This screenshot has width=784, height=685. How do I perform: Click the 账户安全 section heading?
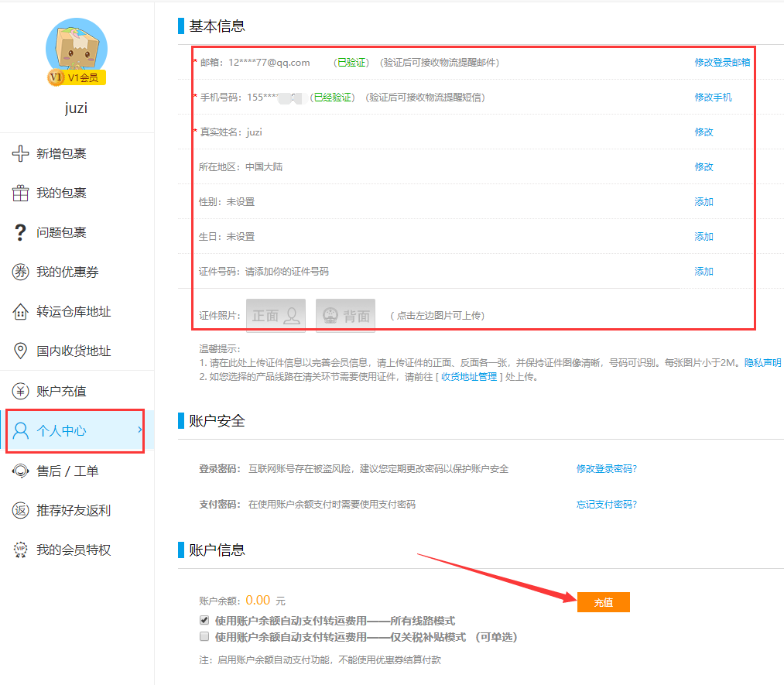(x=217, y=421)
